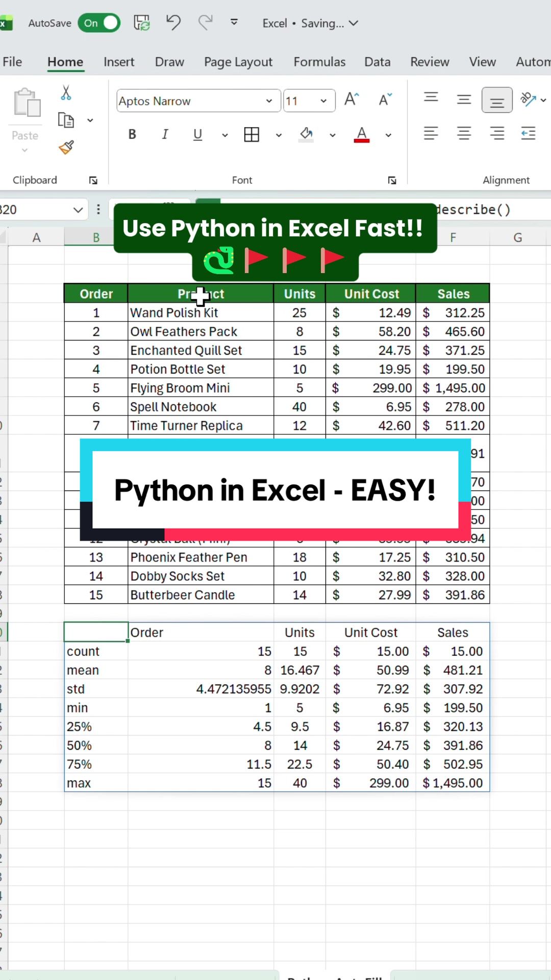Select the max row label cell
The width and height of the screenshot is (551, 980).
96,783
